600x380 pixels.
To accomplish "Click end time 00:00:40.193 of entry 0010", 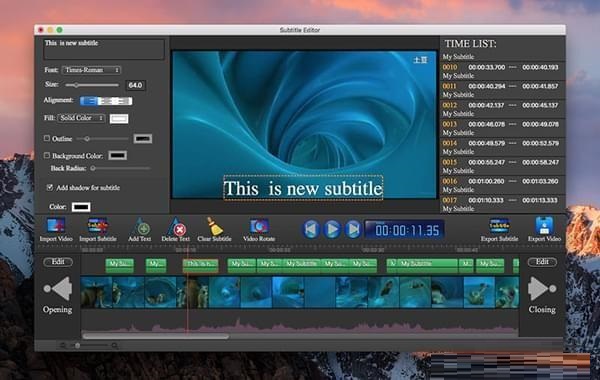I will coord(540,67).
